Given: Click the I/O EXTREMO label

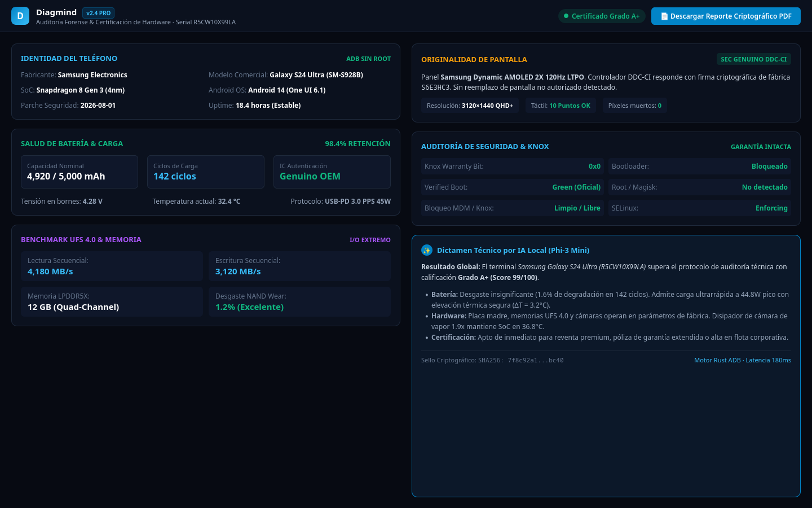Looking at the screenshot, I should pos(370,240).
